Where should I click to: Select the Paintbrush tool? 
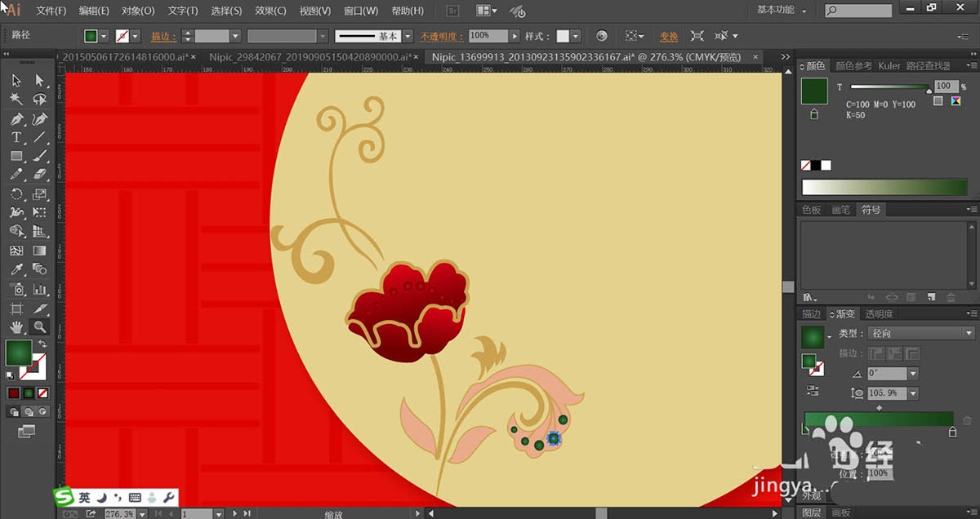coord(39,156)
